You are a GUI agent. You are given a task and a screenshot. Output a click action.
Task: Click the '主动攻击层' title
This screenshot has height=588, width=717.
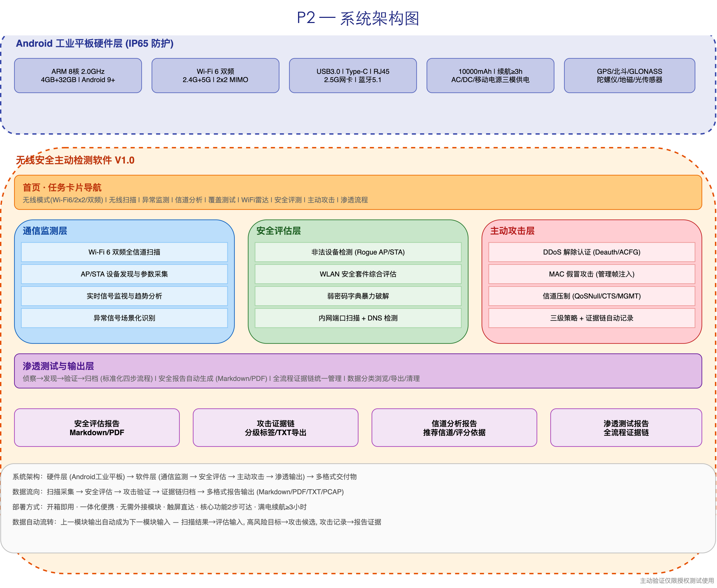[x=512, y=231]
